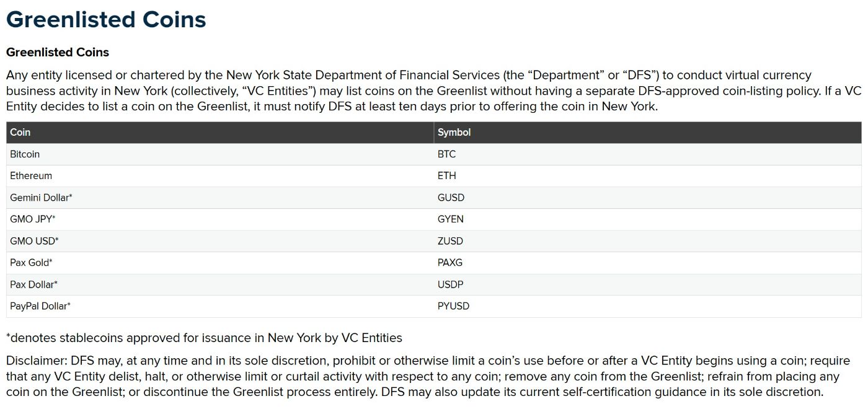Image resolution: width=868 pixels, height=409 pixels.
Task: Click the BTC symbol cell
Action: (446, 154)
